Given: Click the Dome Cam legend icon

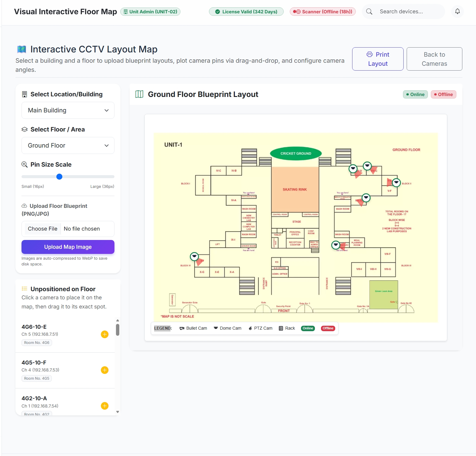Looking at the screenshot, I should tap(216, 328).
